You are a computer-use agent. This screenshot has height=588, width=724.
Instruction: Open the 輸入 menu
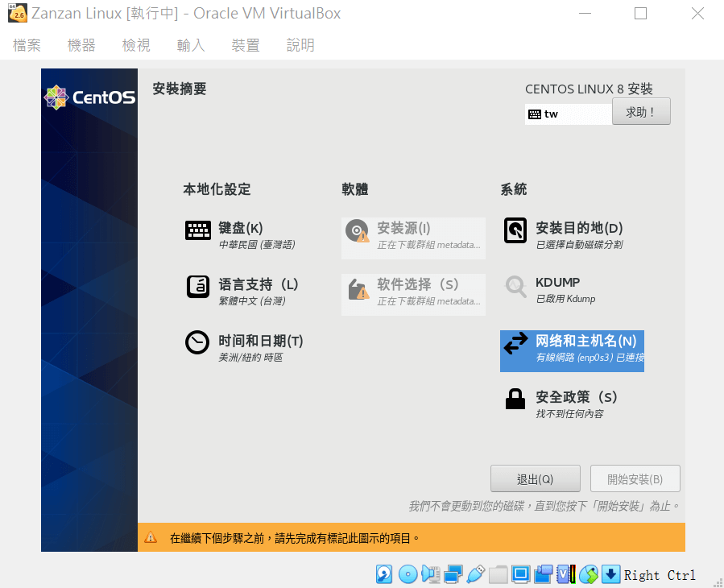pos(191,45)
